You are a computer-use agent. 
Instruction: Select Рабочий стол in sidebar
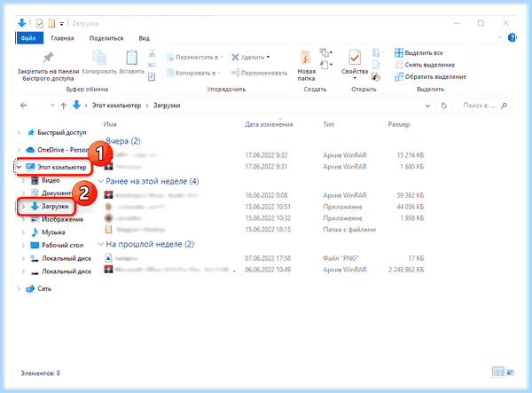tap(62, 246)
